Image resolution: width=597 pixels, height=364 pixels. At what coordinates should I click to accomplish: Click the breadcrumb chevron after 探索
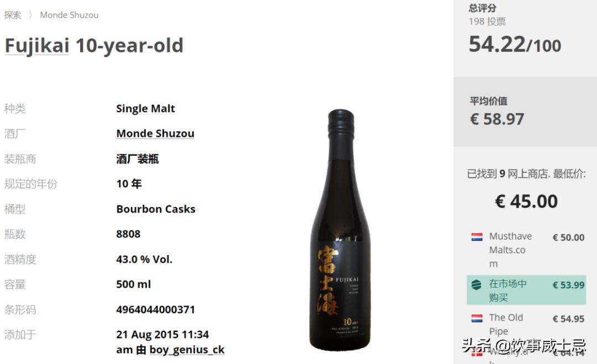tap(30, 15)
